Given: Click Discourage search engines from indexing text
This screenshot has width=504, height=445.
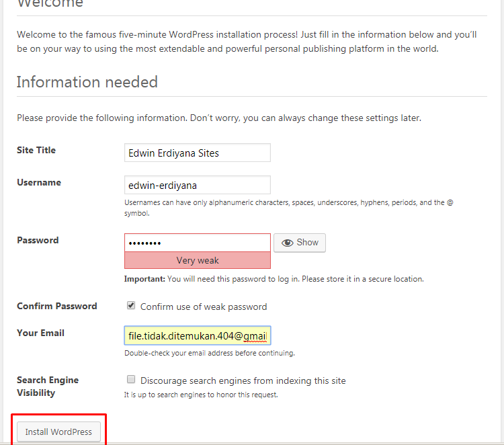Looking at the screenshot, I should pos(243,380).
